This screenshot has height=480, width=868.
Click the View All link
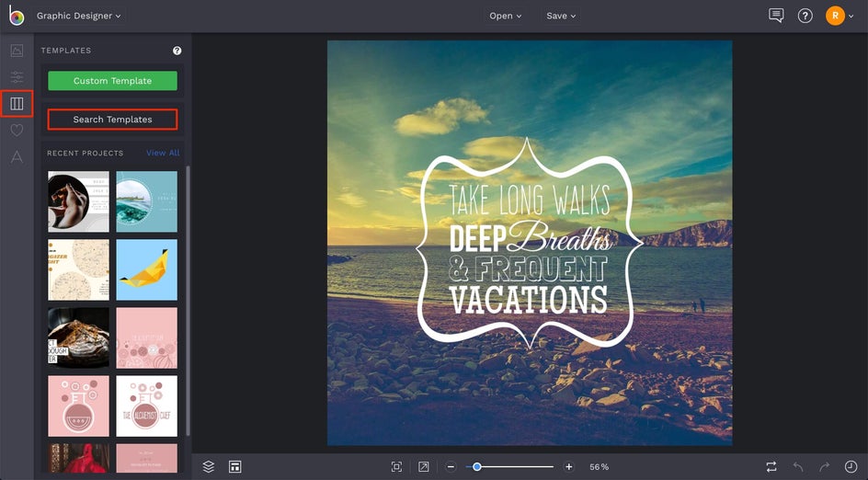pyautogui.click(x=163, y=153)
